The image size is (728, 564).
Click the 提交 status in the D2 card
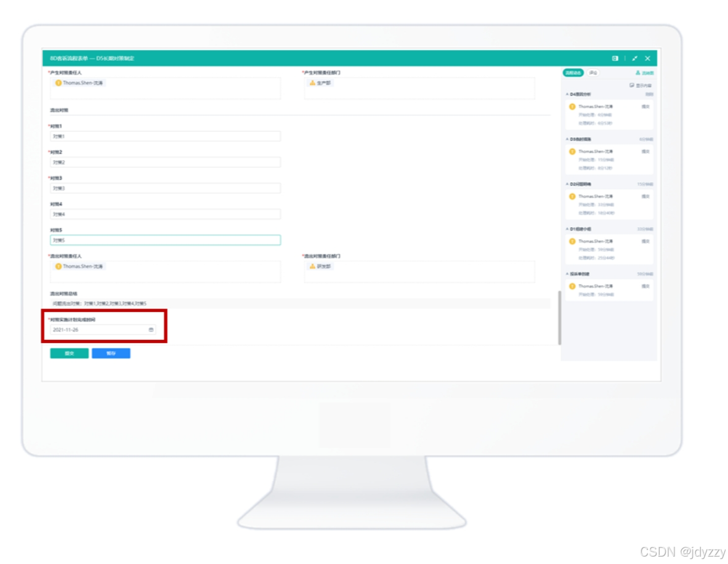(645, 196)
